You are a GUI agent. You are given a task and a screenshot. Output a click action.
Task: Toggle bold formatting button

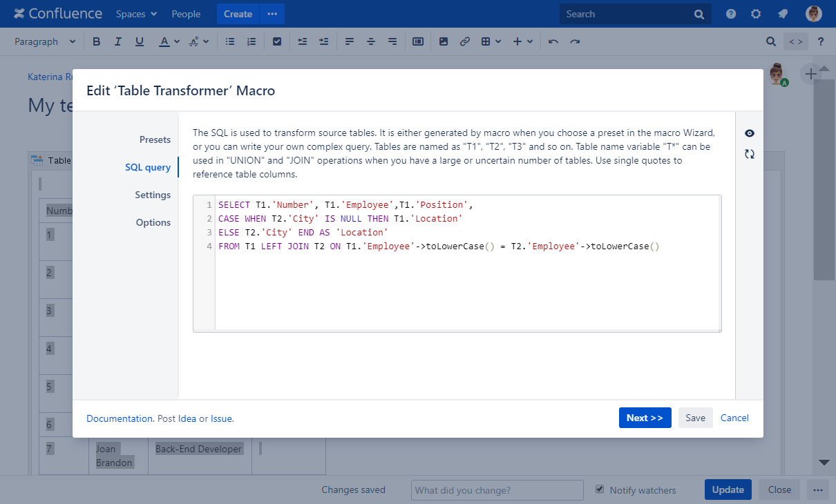tap(97, 41)
